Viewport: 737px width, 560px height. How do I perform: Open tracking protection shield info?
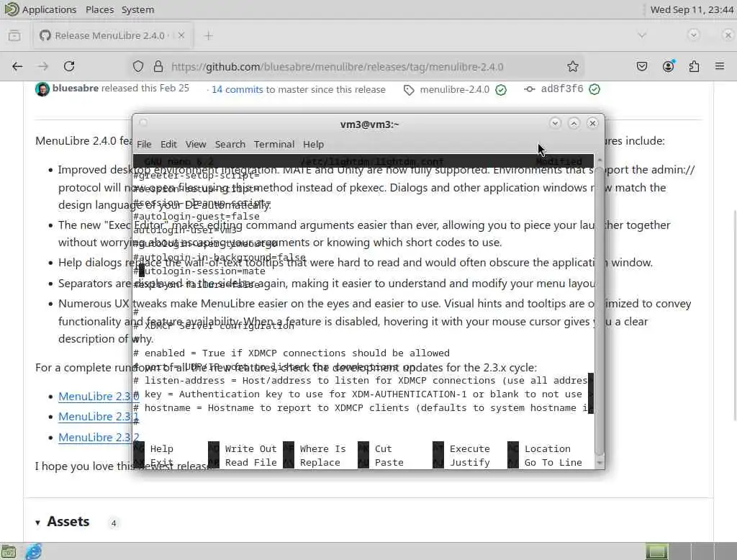point(137,66)
